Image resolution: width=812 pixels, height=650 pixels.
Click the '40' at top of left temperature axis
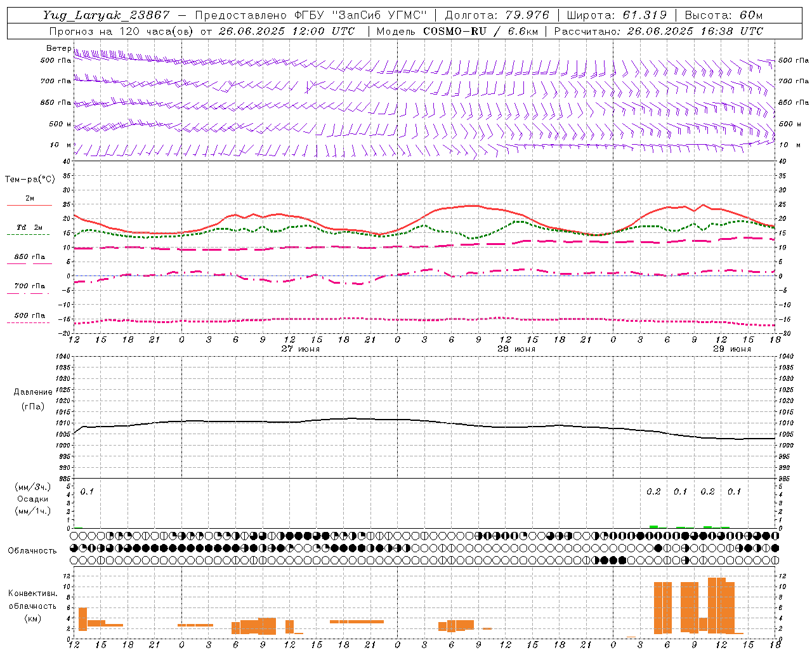(x=67, y=161)
